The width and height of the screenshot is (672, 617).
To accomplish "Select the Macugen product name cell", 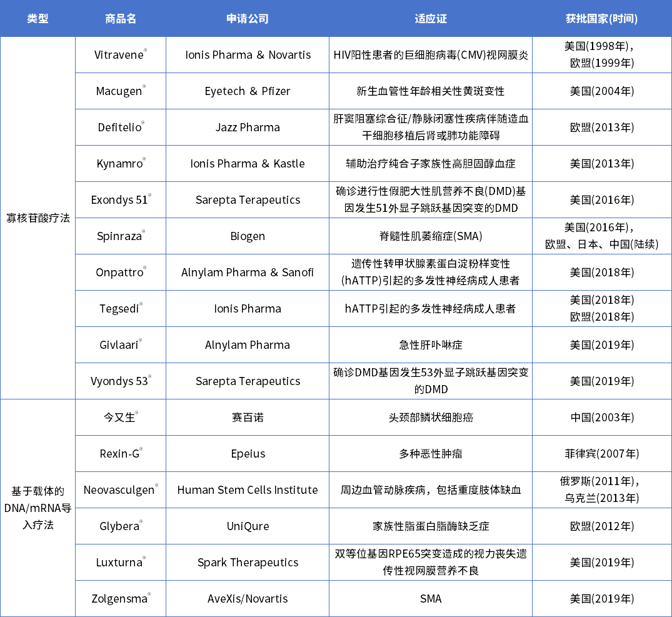I will click(x=120, y=91).
